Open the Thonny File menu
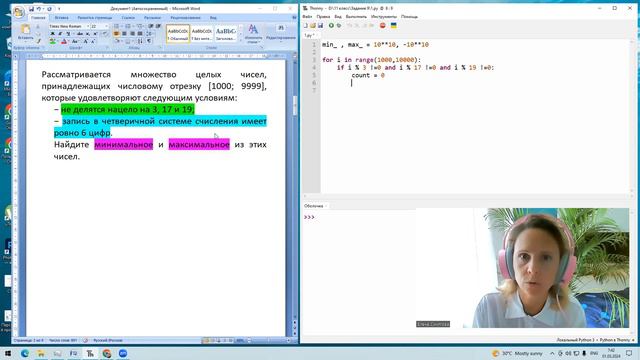Viewport: 640px width, 360px height. tap(307, 17)
